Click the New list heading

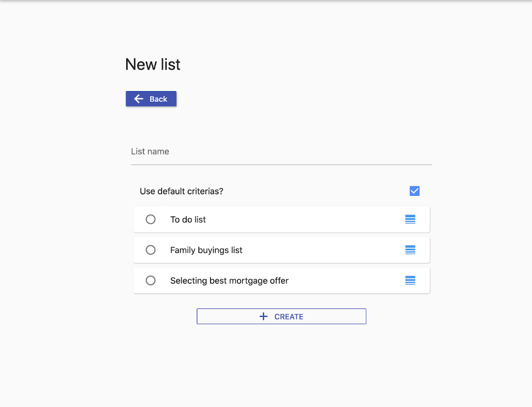[153, 65]
